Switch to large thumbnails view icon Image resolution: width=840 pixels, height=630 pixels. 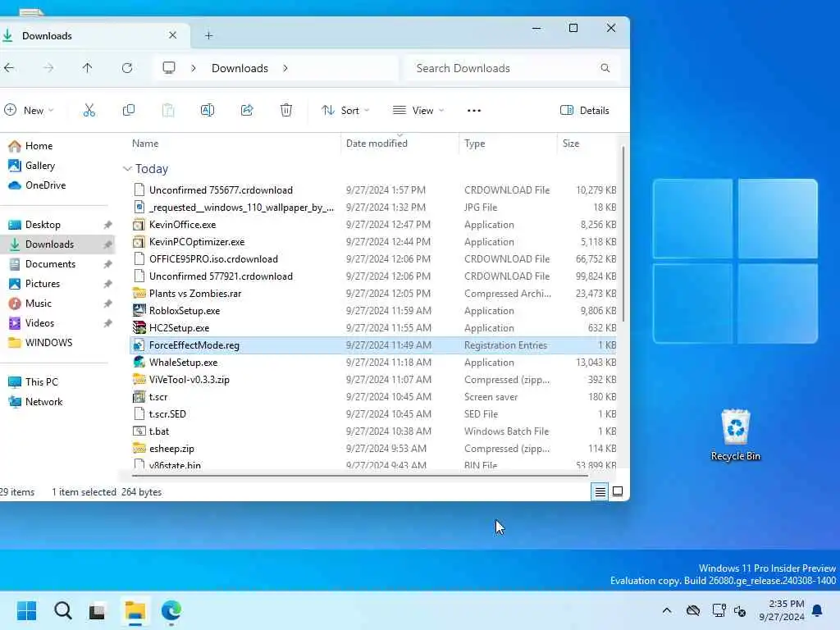[618, 492]
